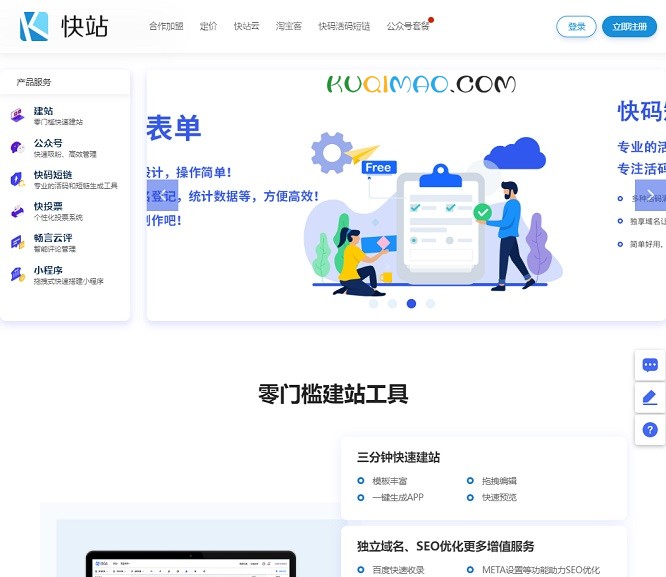Click the 快速预览 feature text
666x577 pixels.
point(499,497)
